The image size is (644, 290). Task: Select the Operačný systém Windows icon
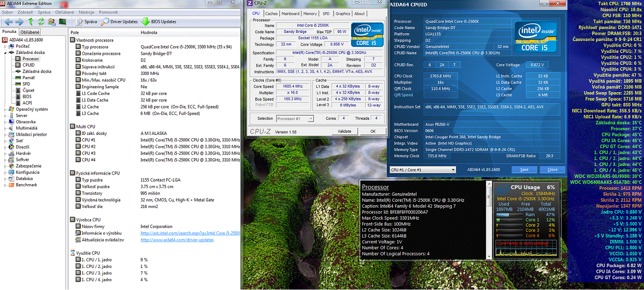coord(12,109)
